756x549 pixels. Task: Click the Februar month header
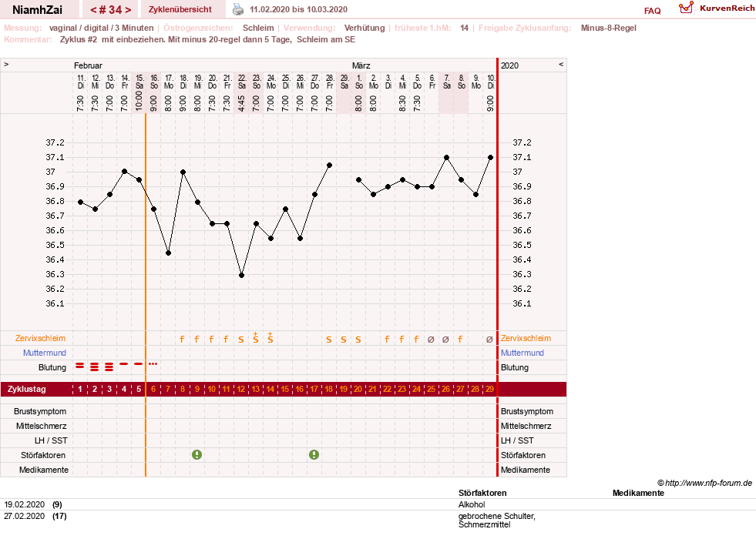[88, 65]
